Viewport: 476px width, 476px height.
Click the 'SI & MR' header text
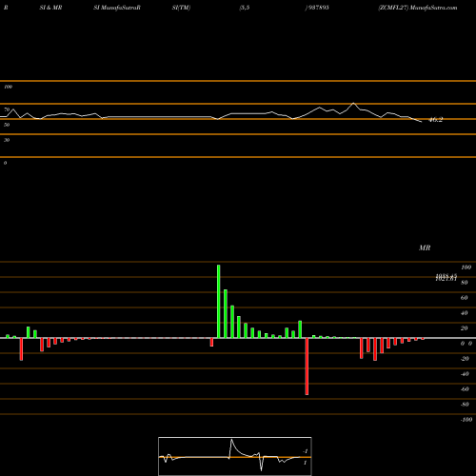(x=50, y=8)
